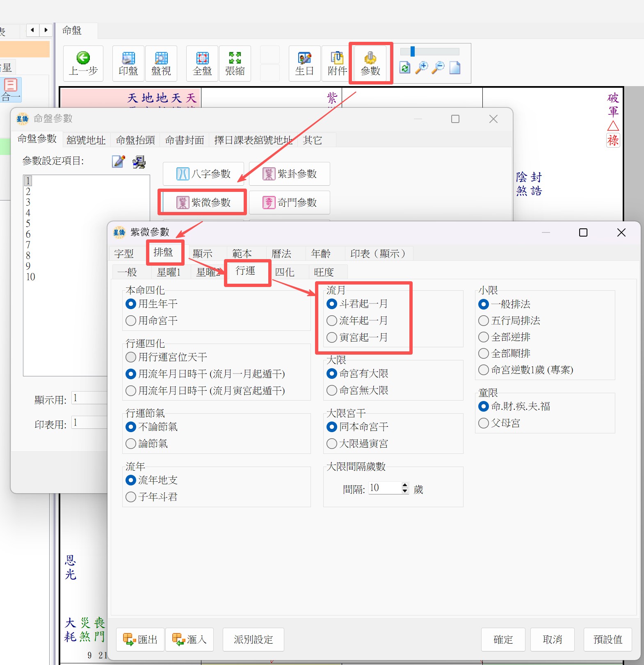Open the 盤視 chart preview tool
644x665 pixels.
[x=161, y=58]
